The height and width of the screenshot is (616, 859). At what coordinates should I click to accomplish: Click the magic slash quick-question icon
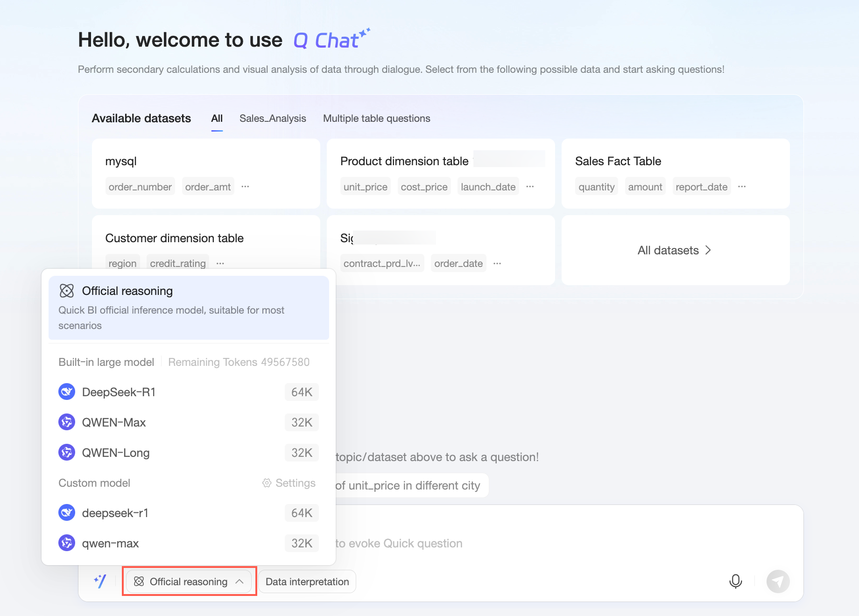pos(100,581)
